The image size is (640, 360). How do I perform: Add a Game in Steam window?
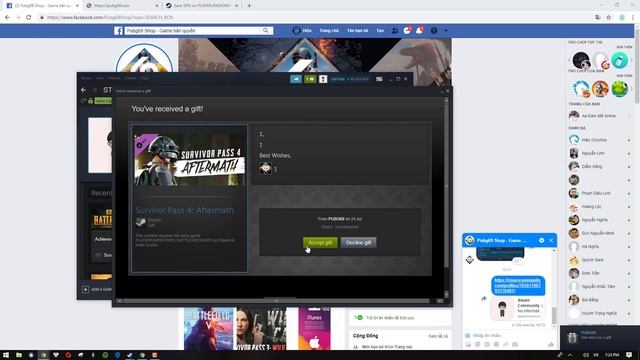click(97, 289)
